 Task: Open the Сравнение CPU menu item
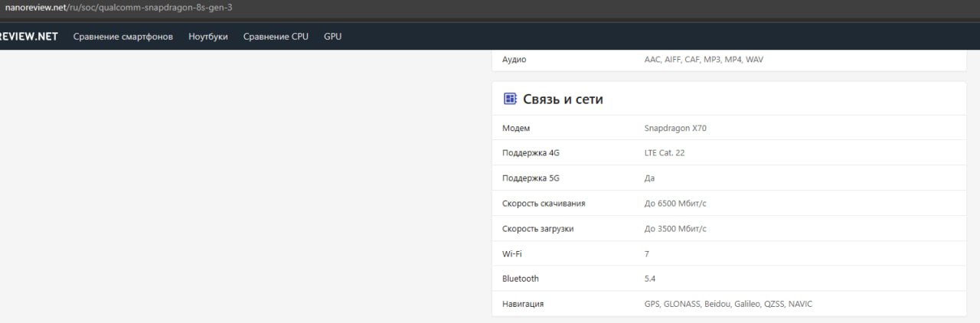[276, 37]
